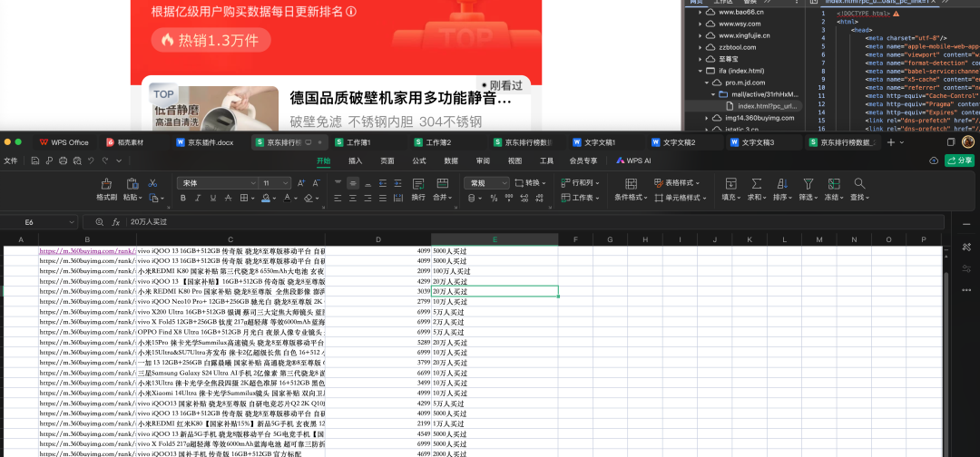Open the Table Style (表格样式) dropdown
This screenshot has height=457, width=980.
coord(677,183)
